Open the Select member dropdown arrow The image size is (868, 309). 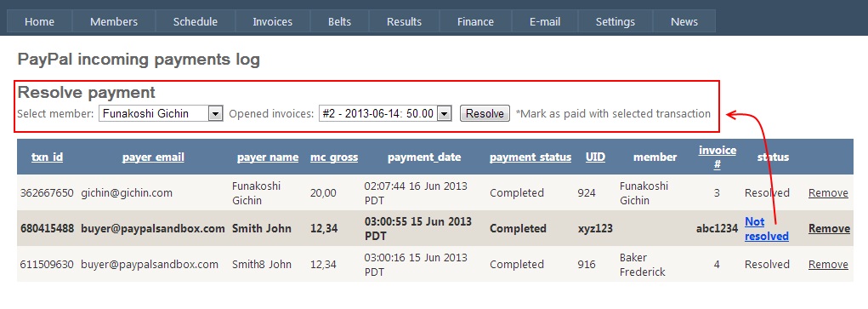[215, 114]
